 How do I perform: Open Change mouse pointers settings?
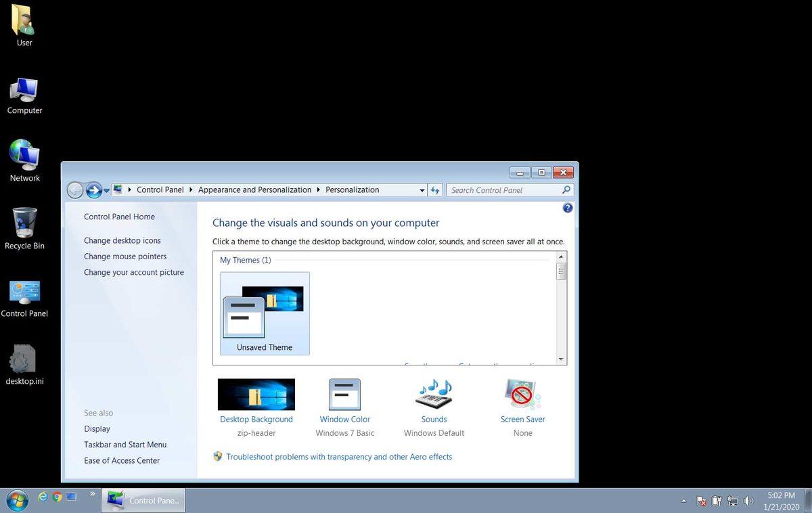pyautogui.click(x=125, y=256)
